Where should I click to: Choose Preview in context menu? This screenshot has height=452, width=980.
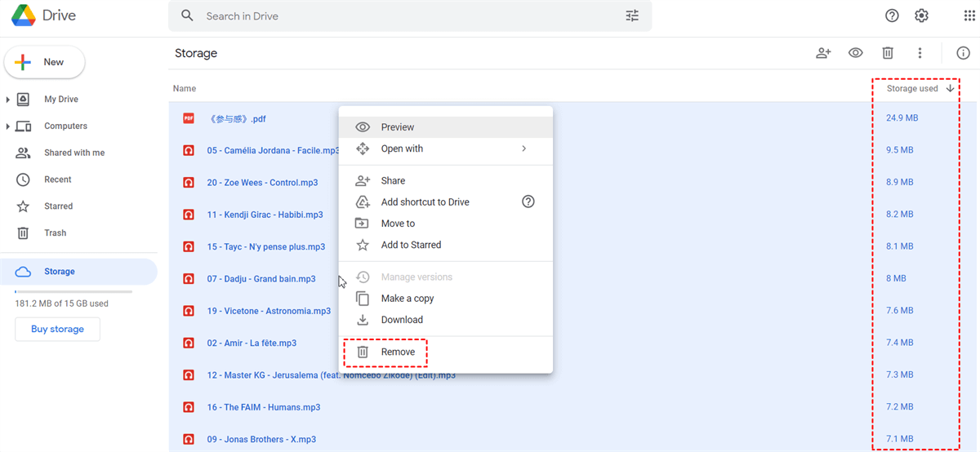(446, 127)
